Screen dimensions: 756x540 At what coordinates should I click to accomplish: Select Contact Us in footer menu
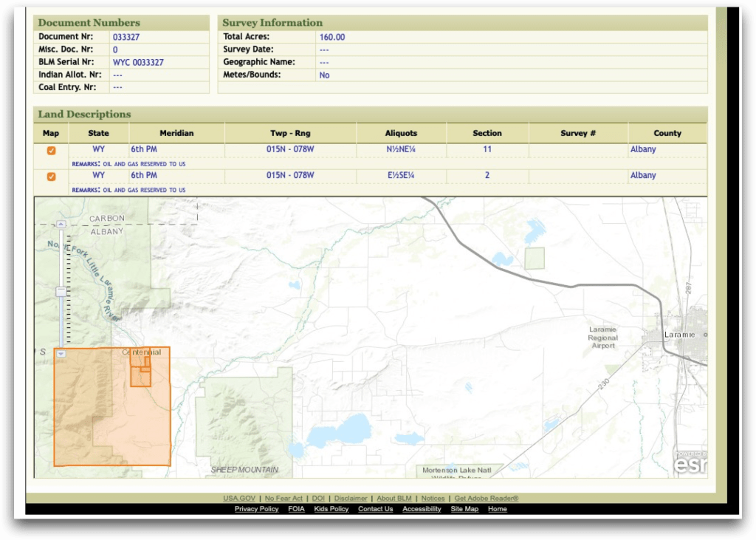(375, 509)
